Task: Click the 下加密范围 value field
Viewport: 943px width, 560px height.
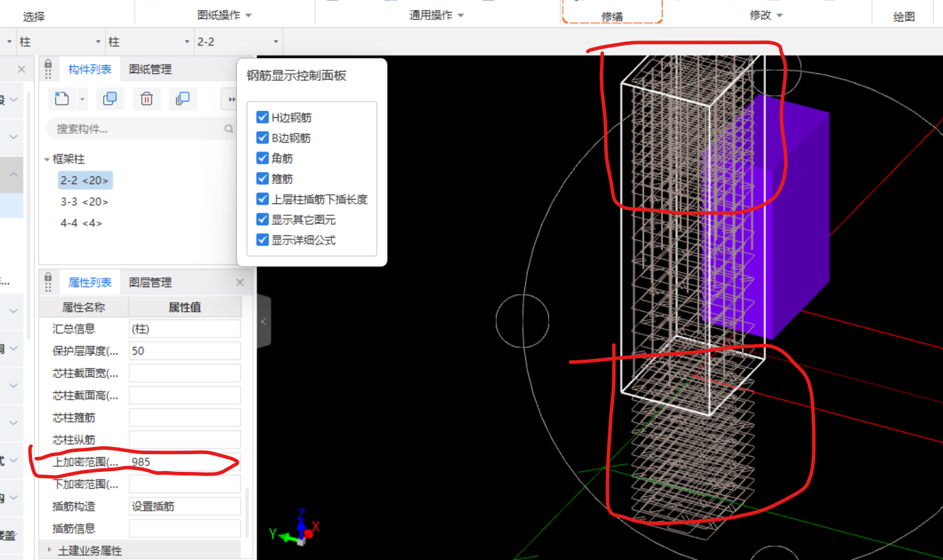Action: coord(185,484)
